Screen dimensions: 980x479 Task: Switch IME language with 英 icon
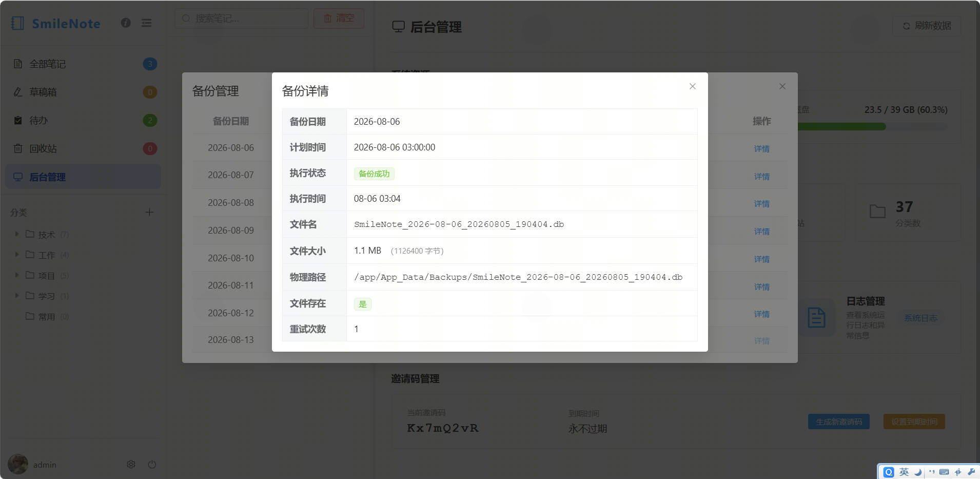pos(904,472)
